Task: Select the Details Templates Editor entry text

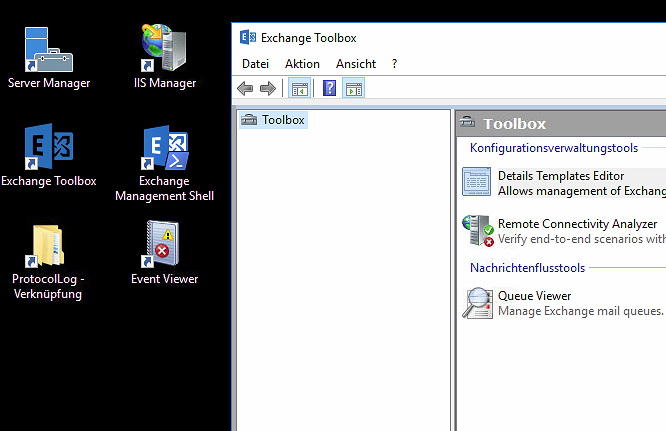Action: [x=561, y=176]
